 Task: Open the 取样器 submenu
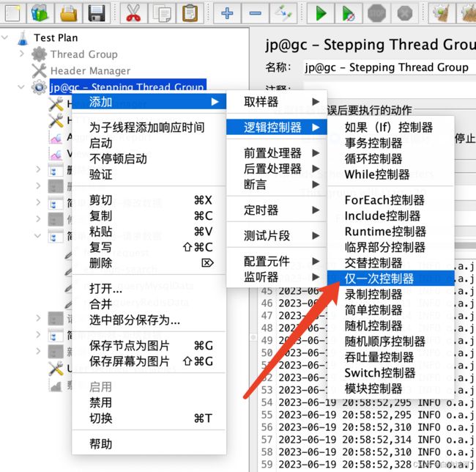pos(277,102)
